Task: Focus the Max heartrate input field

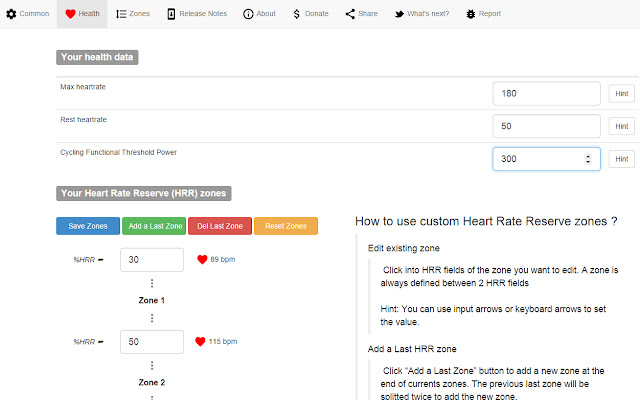Action: pyautogui.click(x=546, y=94)
